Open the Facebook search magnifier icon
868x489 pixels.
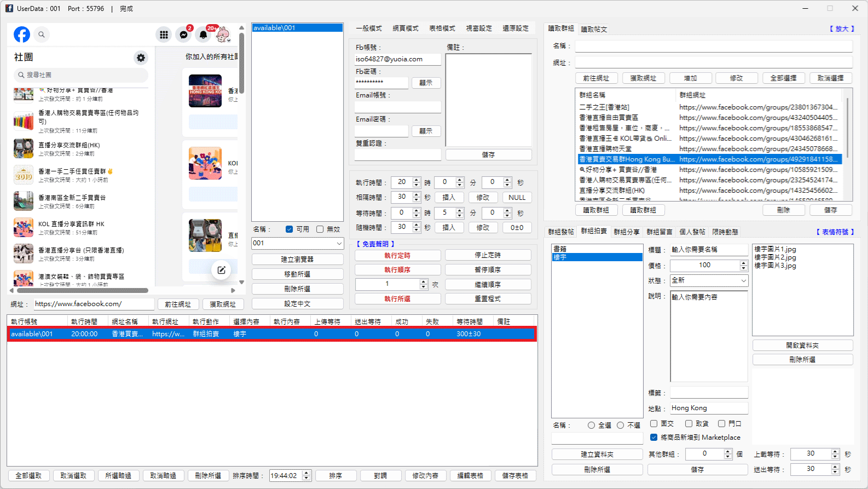point(42,34)
